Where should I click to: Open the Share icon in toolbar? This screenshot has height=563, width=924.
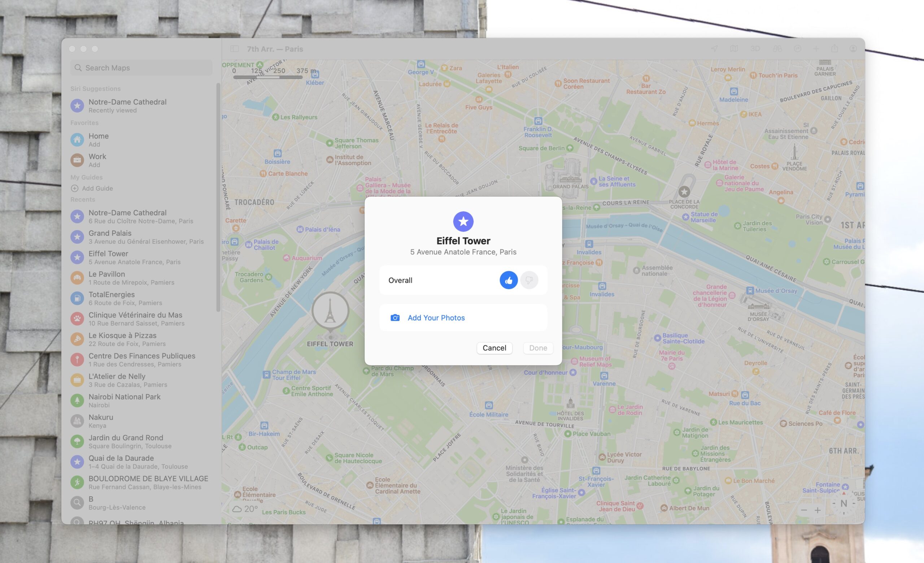pos(834,49)
